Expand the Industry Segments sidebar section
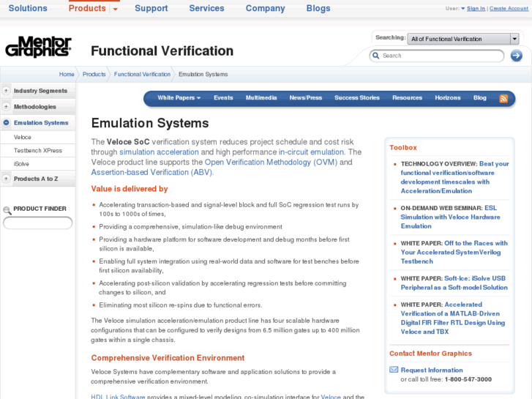 (x=6, y=90)
